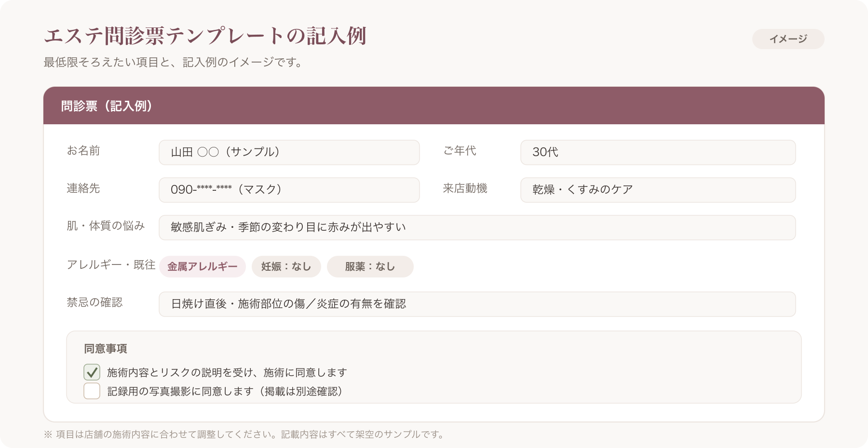Select the 連絡先 phone number field
This screenshot has height=448, width=868.
click(x=289, y=190)
